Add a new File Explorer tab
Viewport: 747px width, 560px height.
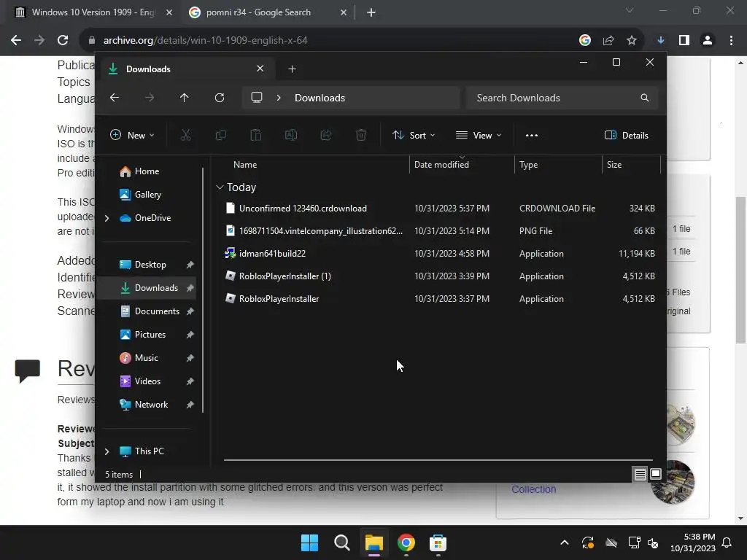coord(292,69)
